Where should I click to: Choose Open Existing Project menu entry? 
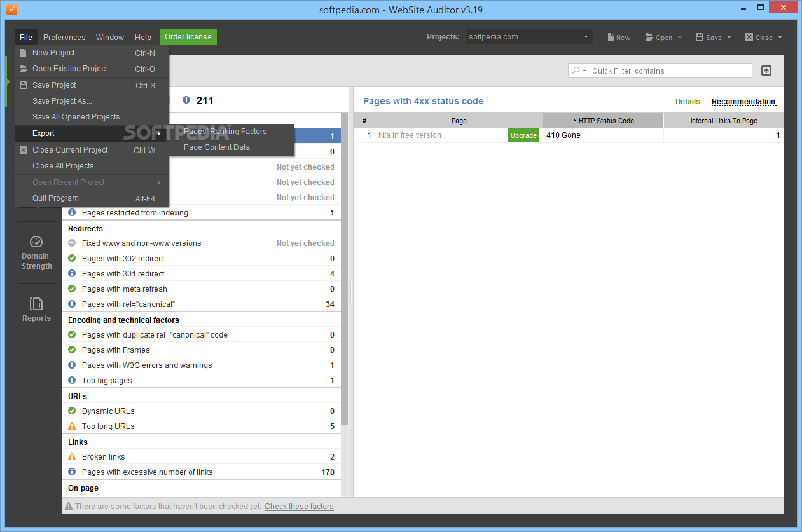click(x=92, y=69)
